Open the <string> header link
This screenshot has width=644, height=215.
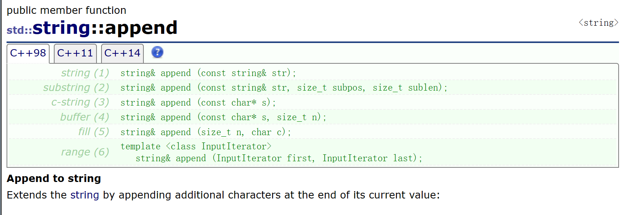point(599,23)
